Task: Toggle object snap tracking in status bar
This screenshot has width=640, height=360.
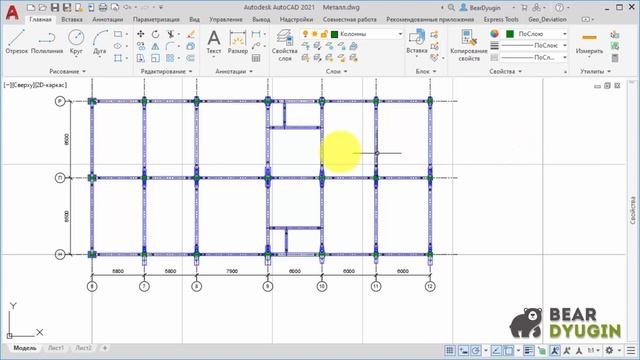Action: click(x=496, y=350)
